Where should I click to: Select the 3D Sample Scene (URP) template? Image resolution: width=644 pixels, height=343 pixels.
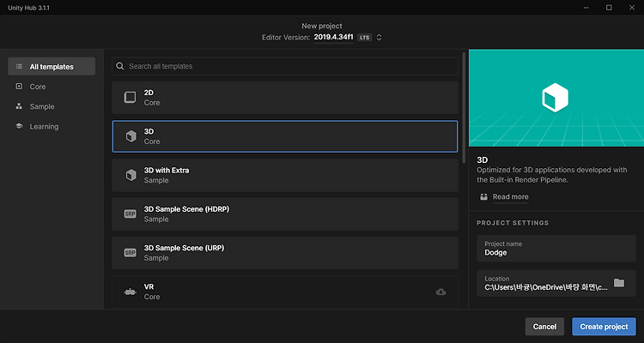284,253
